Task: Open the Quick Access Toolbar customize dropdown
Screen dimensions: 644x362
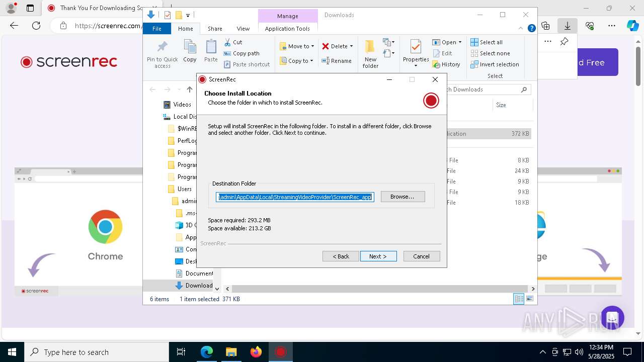Action: [188, 15]
